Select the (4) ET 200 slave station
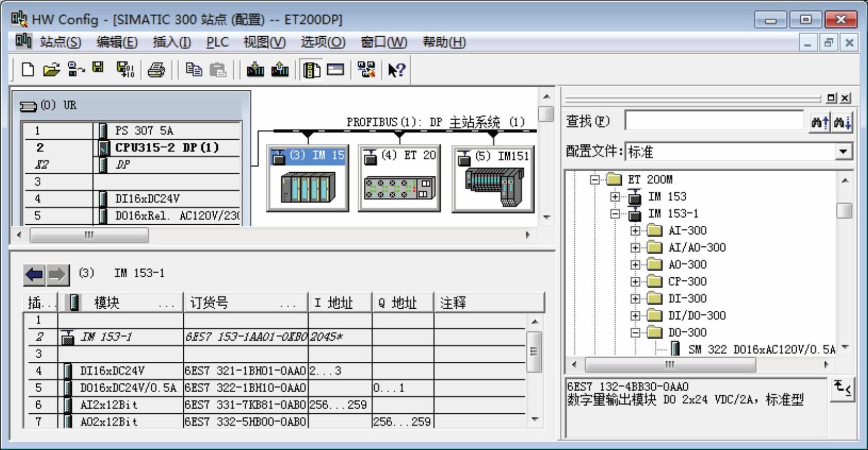 coord(400,179)
